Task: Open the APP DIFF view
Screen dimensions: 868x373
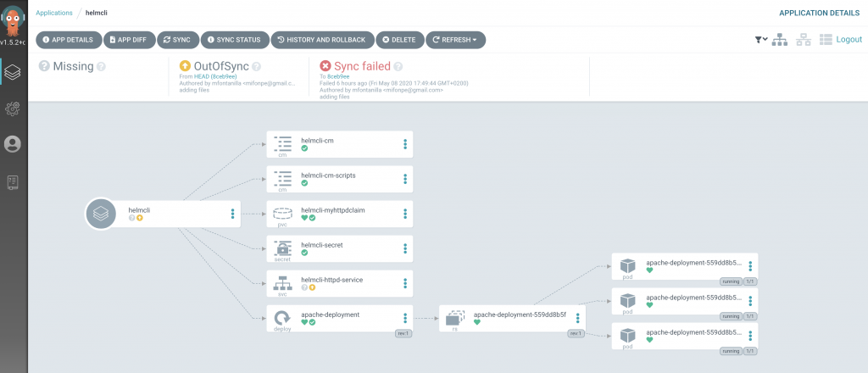Action: (130, 40)
